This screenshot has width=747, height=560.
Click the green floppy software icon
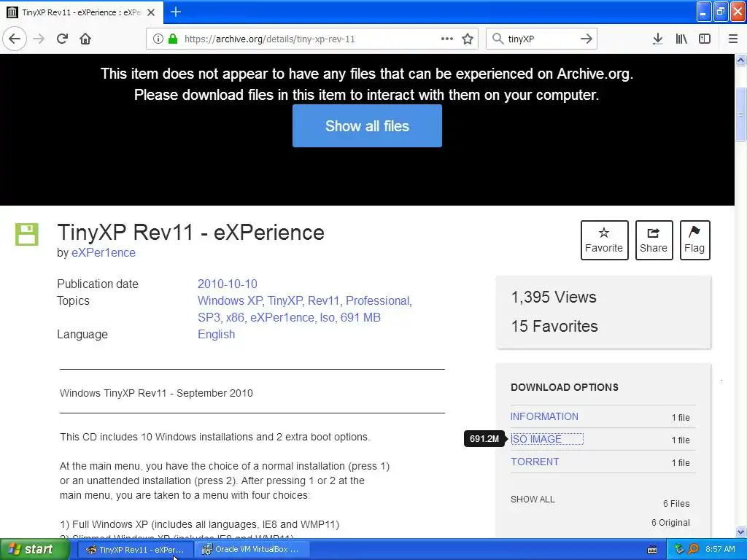coord(27,234)
